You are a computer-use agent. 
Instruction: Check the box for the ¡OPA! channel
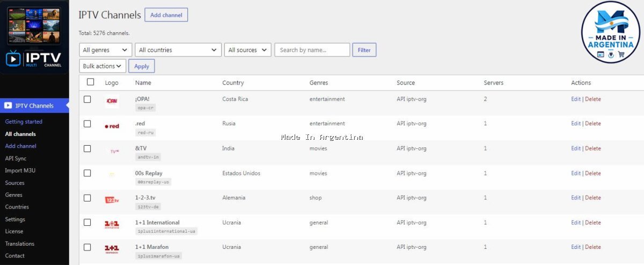[87, 99]
